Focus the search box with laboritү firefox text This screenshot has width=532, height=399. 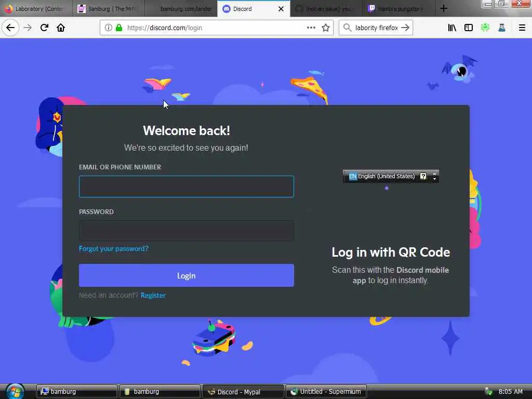(x=376, y=28)
